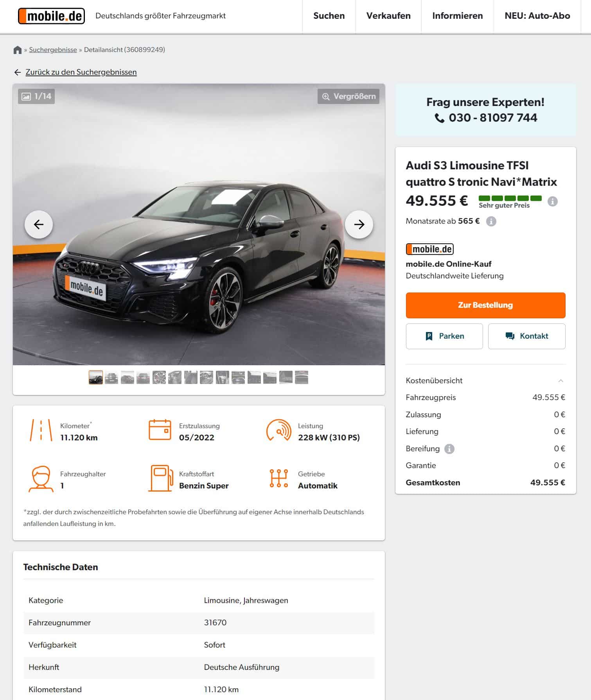Click the Deutsche Ausführung Herkunft value
This screenshot has height=700, width=591.
coord(241,667)
